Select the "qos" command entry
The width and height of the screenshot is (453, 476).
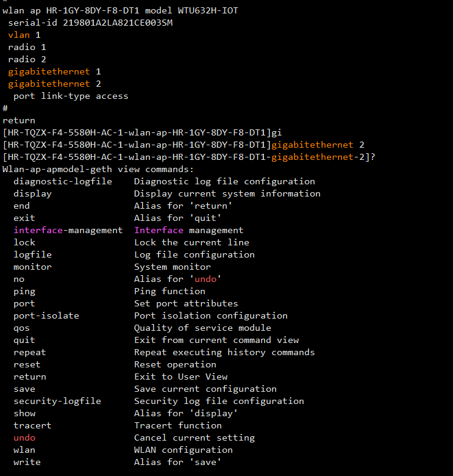click(x=21, y=328)
